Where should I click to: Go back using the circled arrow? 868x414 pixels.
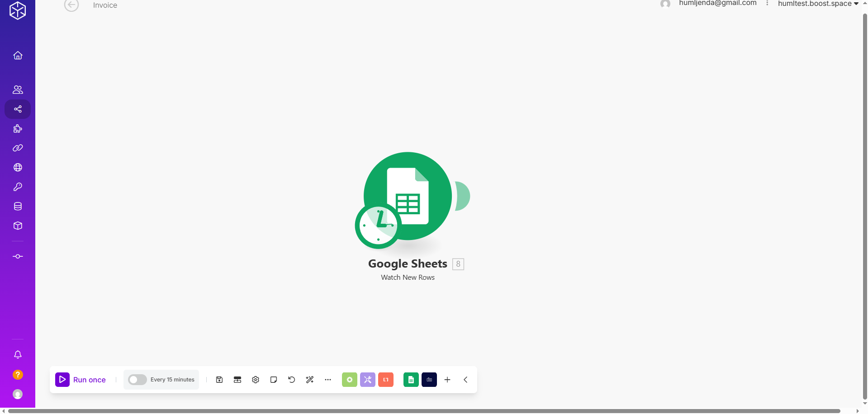pos(71,5)
